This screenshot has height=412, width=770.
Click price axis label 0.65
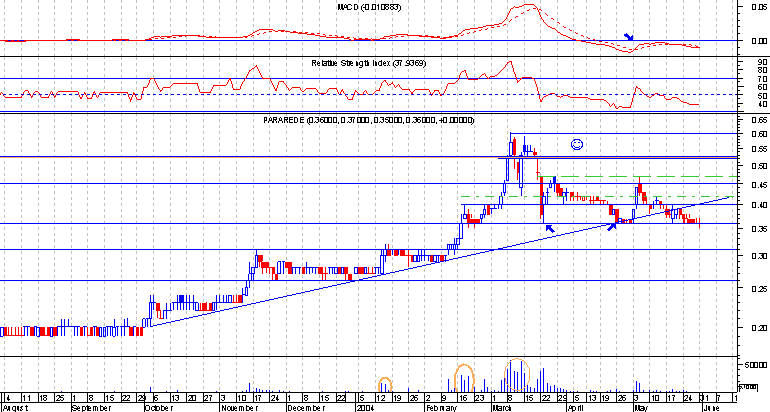pyautogui.click(x=759, y=120)
